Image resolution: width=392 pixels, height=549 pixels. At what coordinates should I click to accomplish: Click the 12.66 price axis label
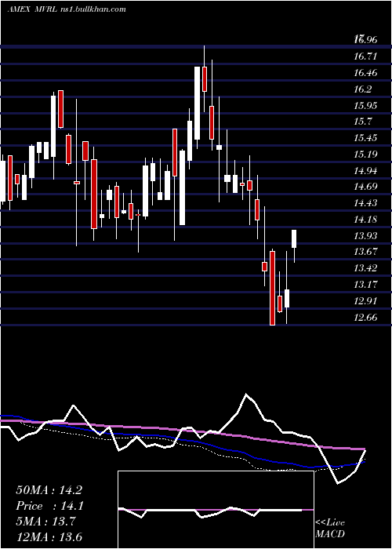pos(365,318)
